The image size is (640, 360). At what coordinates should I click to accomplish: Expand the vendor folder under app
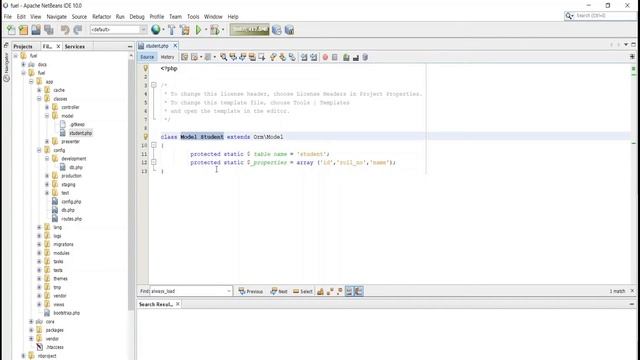click(x=39, y=296)
